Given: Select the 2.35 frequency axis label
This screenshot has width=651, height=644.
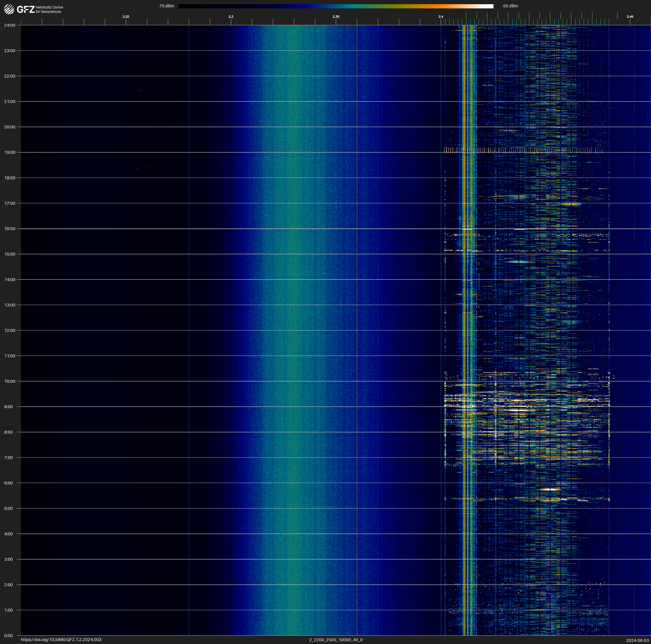Looking at the screenshot, I should [336, 17].
